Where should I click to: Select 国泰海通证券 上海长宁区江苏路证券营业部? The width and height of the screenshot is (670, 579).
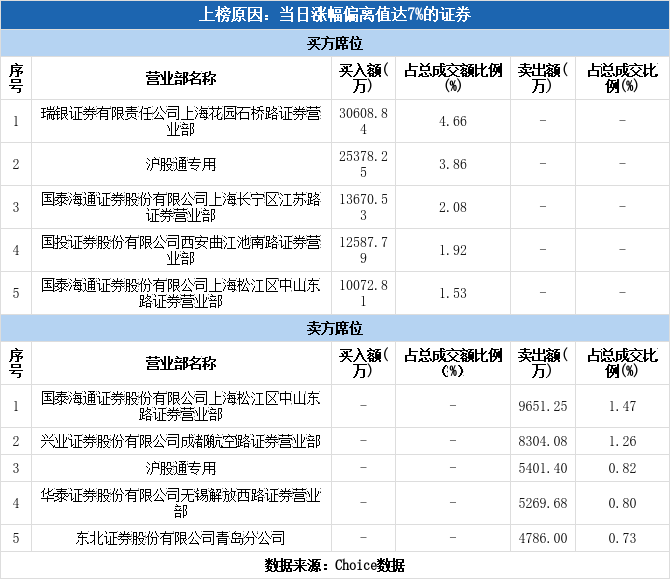pyautogui.click(x=181, y=207)
